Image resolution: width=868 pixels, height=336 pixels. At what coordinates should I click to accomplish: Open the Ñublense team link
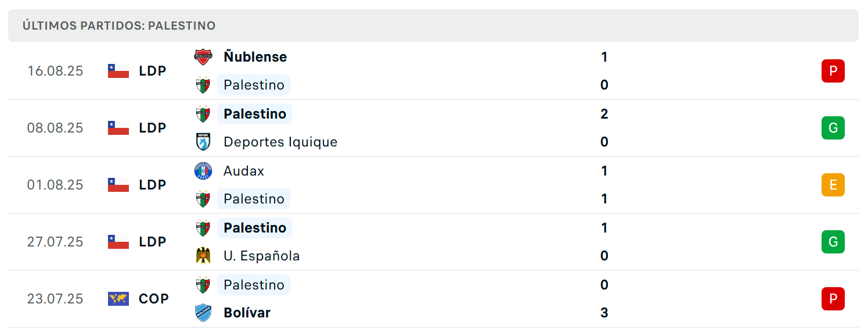(x=255, y=57)
